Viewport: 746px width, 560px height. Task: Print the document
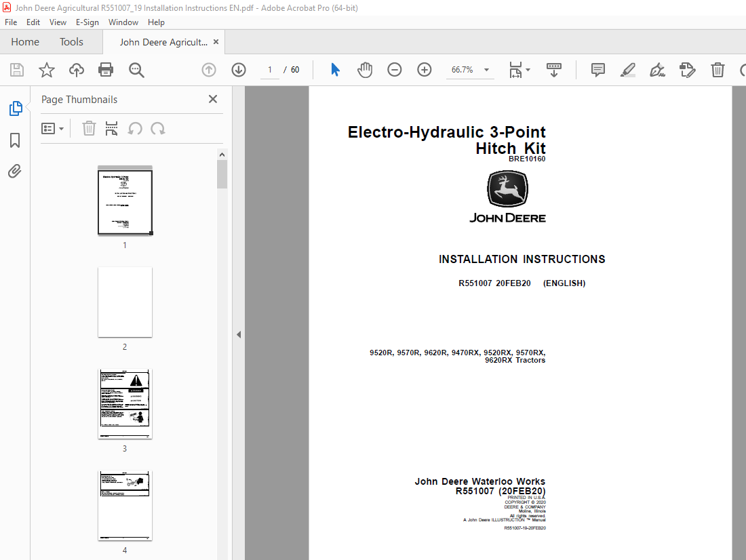(106, 70)
